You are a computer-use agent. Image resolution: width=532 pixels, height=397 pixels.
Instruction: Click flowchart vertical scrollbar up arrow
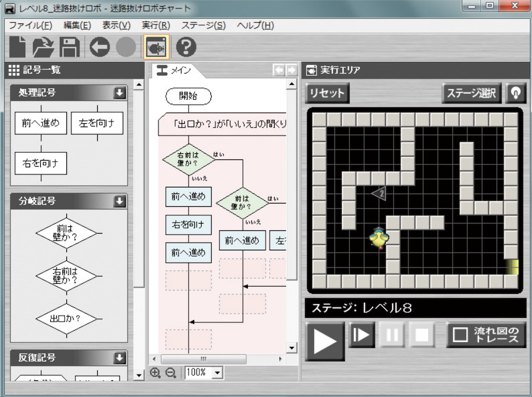292,84
